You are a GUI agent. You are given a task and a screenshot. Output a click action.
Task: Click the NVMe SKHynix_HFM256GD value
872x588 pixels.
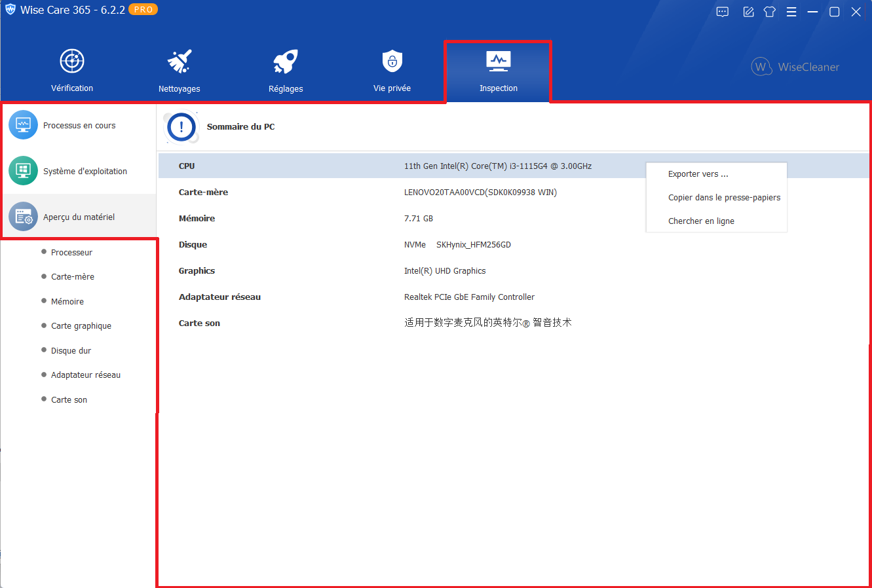457,245
